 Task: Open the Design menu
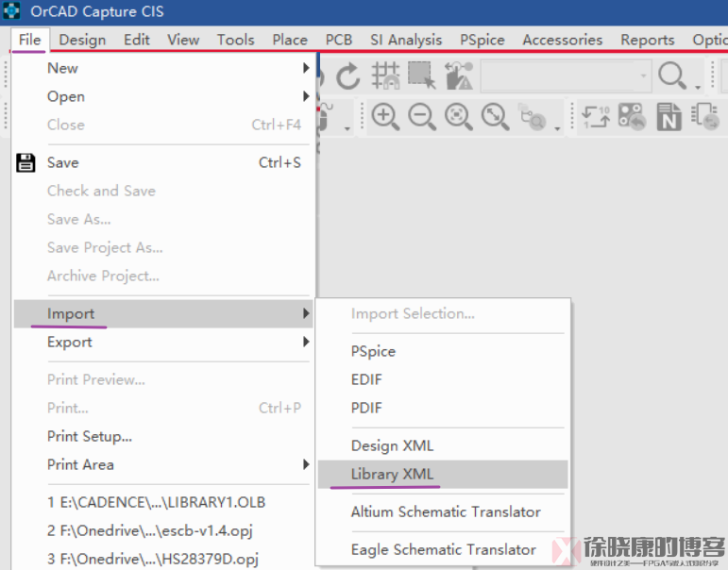[x=82, y=40]
